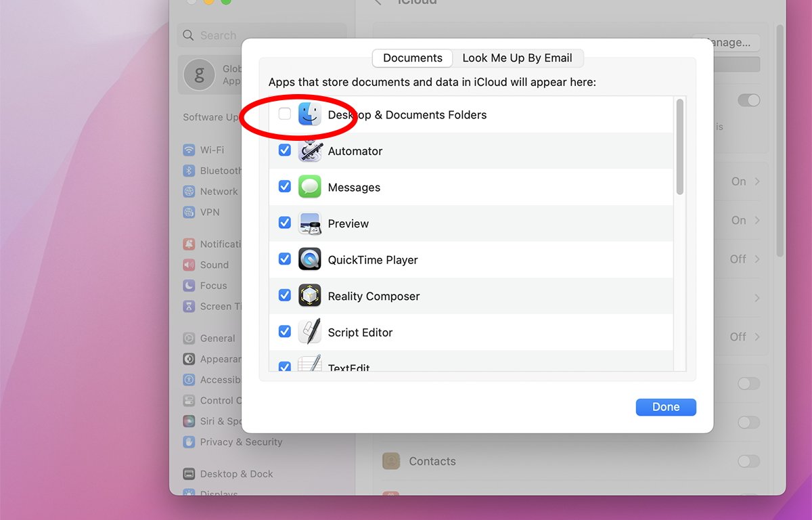
Task: Open Appearance settings via sidebar icon
Action: (x=189, y=359)
